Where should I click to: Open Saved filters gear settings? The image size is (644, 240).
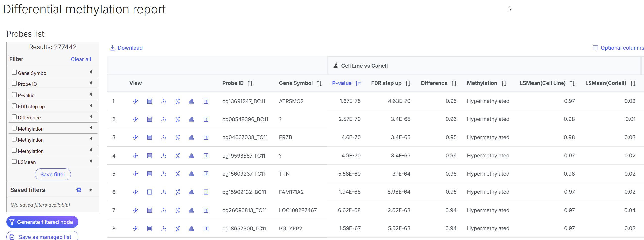coord(79,190)
